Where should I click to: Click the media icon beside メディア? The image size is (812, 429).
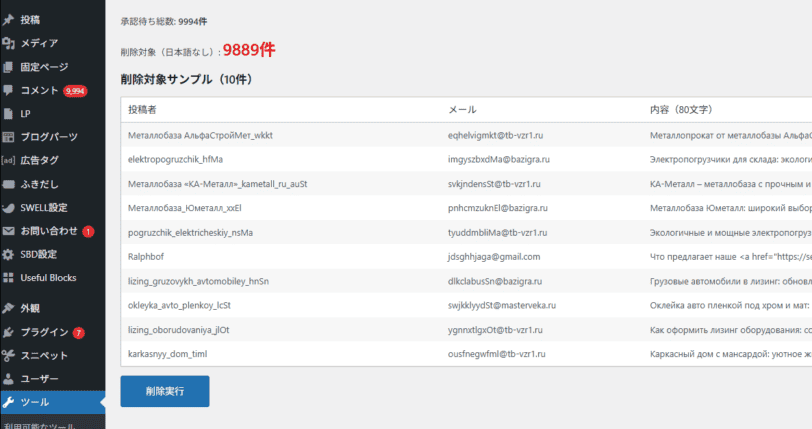tap(9, 43)
